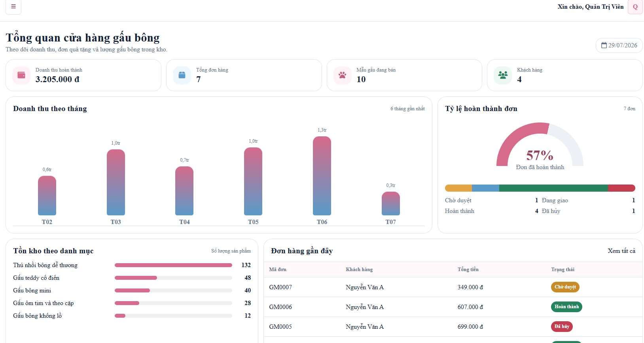Click the Gấu bông không lồ progress bar
The image size is (644, 343).
(x=173, y=316)
